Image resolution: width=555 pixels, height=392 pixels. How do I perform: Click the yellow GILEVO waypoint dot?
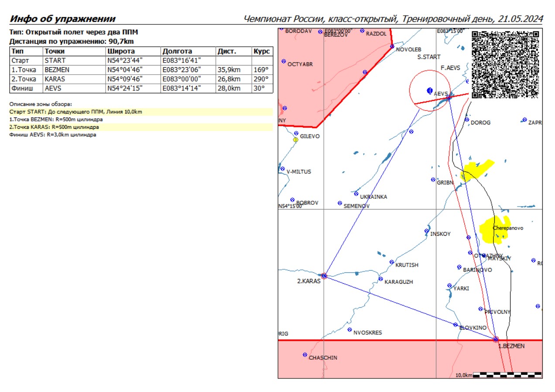(295, 140)
